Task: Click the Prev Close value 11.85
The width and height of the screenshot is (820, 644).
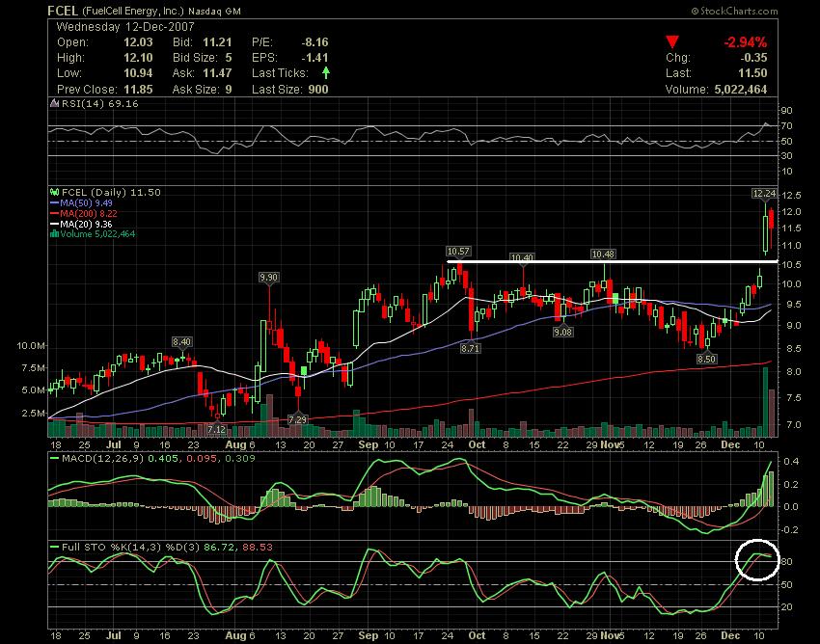Action: pyautogui.click(x=138, y=90)
